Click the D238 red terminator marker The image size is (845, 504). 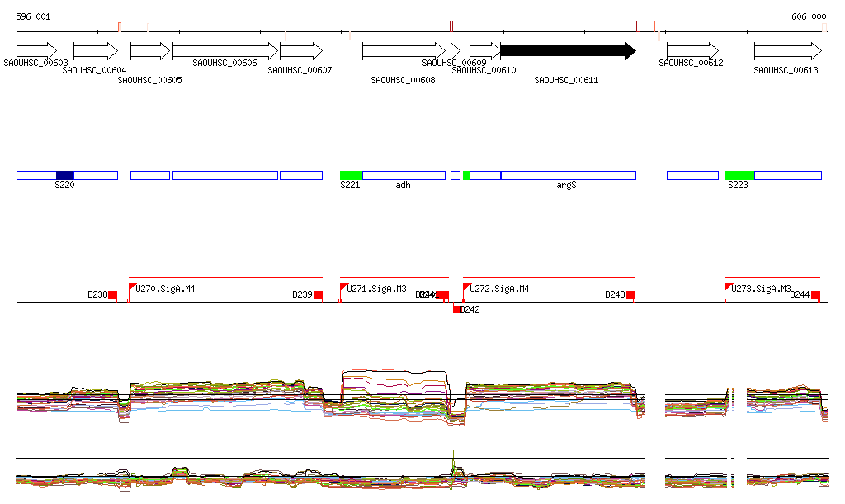[113, 295]
